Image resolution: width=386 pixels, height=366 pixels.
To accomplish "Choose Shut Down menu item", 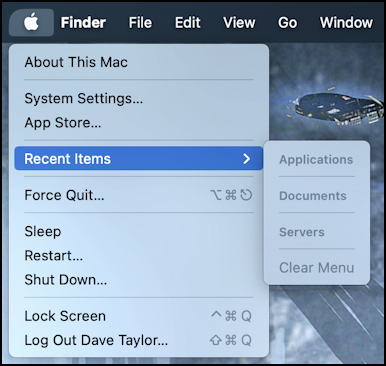I will coord(139,280).
